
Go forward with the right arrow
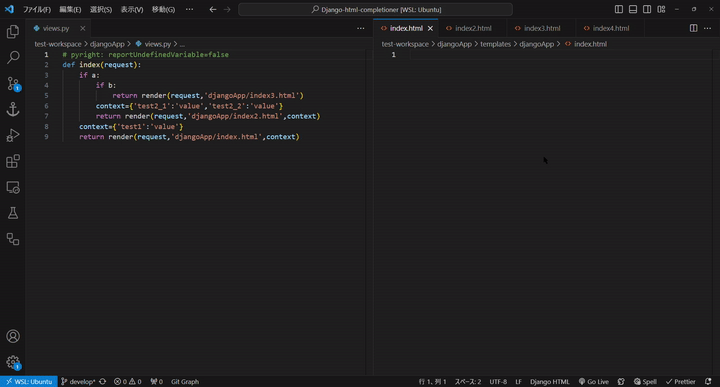(227, 9)
